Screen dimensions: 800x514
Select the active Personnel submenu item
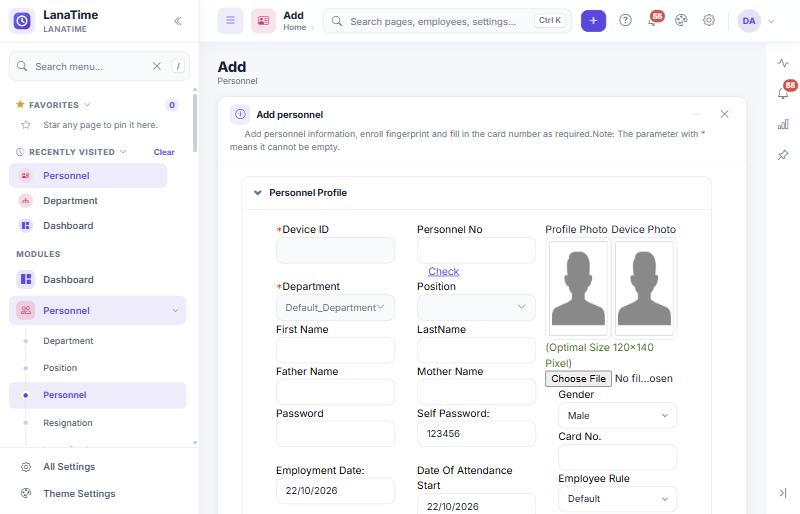pos(97,395)
